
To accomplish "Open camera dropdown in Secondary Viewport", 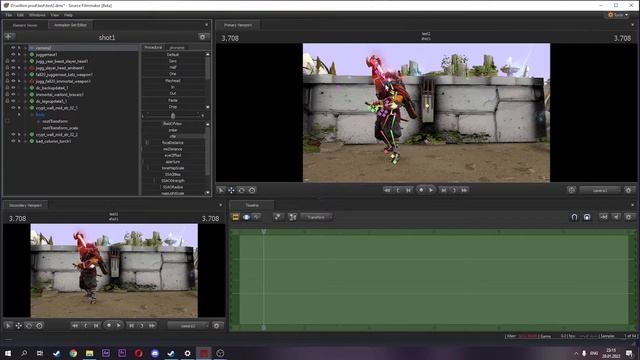I will 188,325.
